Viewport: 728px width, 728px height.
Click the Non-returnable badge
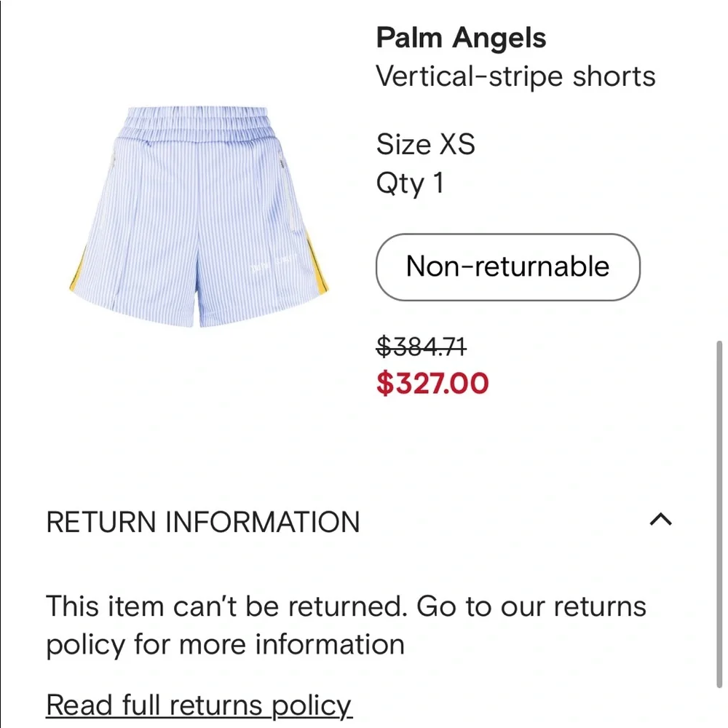(507, 266)
